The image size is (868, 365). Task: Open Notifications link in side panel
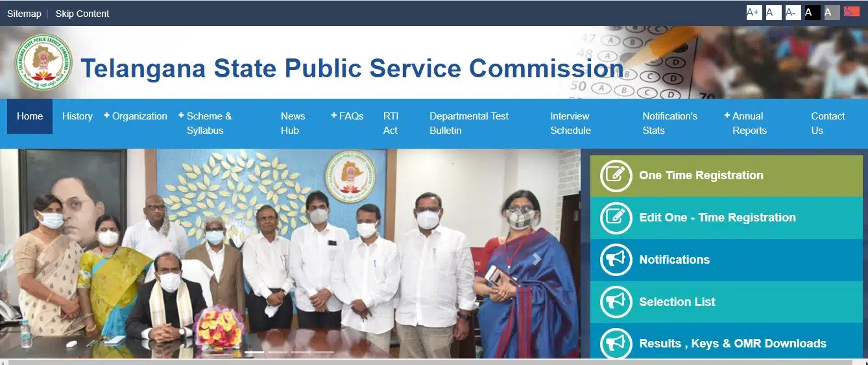(726, 260)
